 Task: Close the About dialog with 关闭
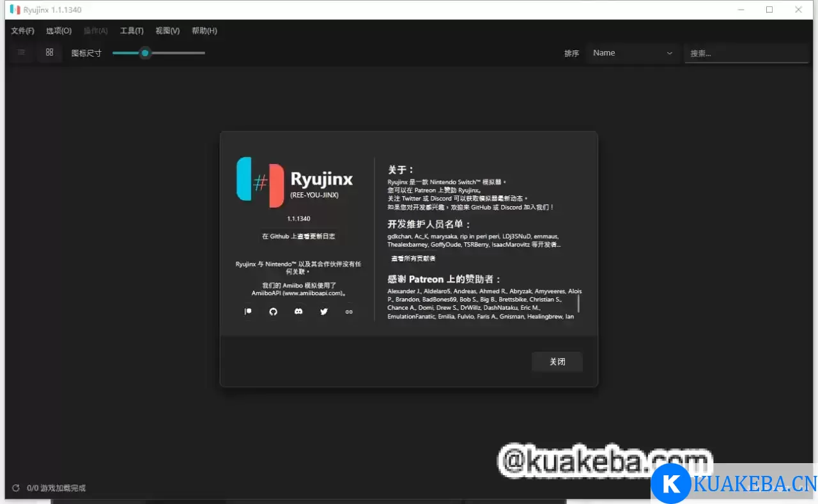[x=557, y=362]
